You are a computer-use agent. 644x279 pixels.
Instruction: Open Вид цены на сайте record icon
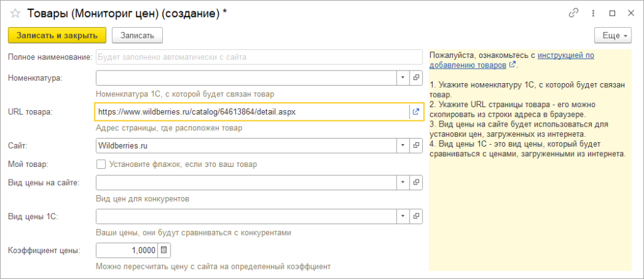pyautogui.click(x=416, y=182)
